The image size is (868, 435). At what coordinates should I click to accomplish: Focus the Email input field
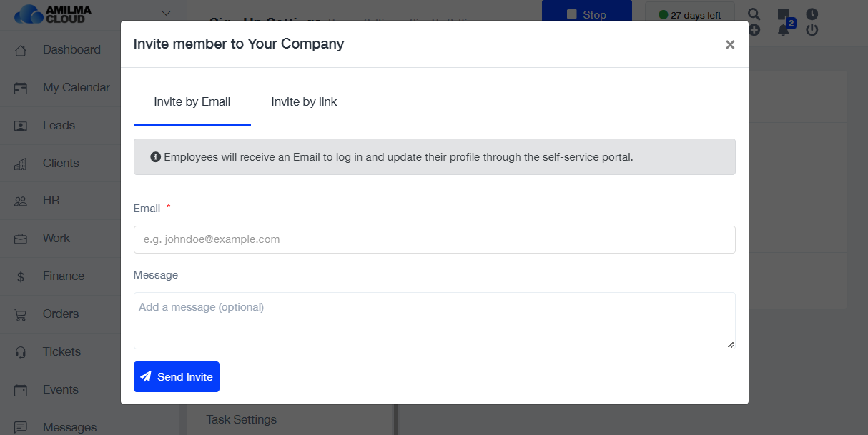434,240
